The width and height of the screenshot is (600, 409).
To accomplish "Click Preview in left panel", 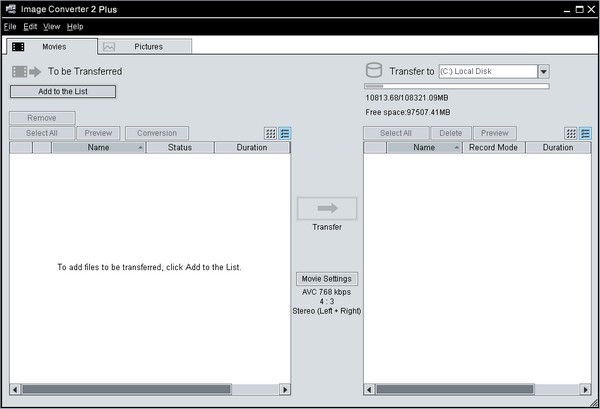I will [98, 133].
